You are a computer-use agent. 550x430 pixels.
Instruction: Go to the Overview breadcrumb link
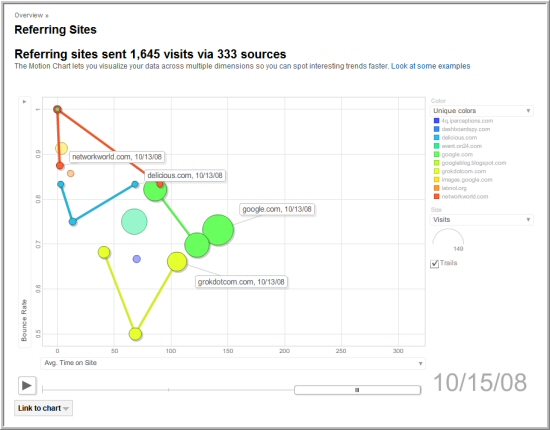[x=29, y=15]
